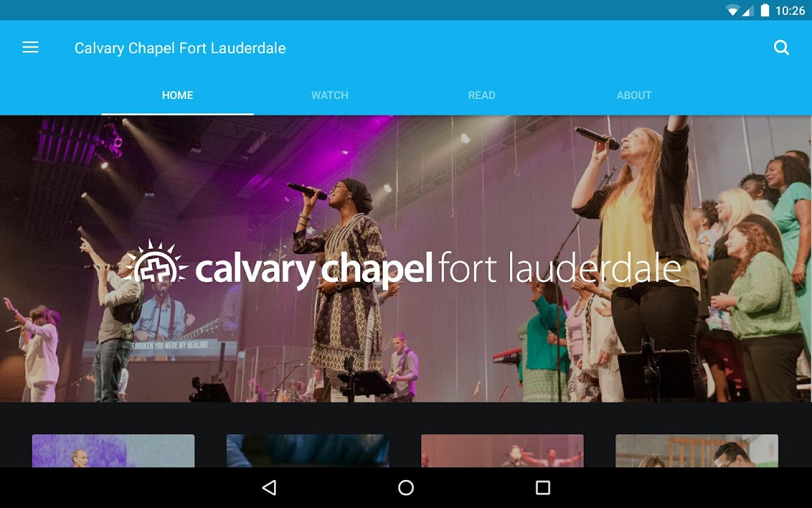Switch to the WATCH tab
The height and width of the screenshot is (508, 812).
pyautogui.click(x=330, y=95)
